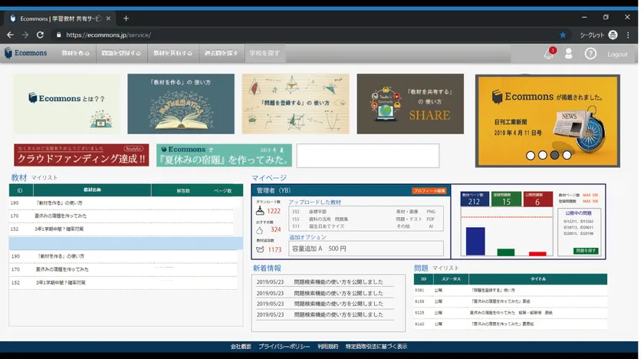
Task: Click the Ecommons logo in navbar
Action: click(26, 54)
